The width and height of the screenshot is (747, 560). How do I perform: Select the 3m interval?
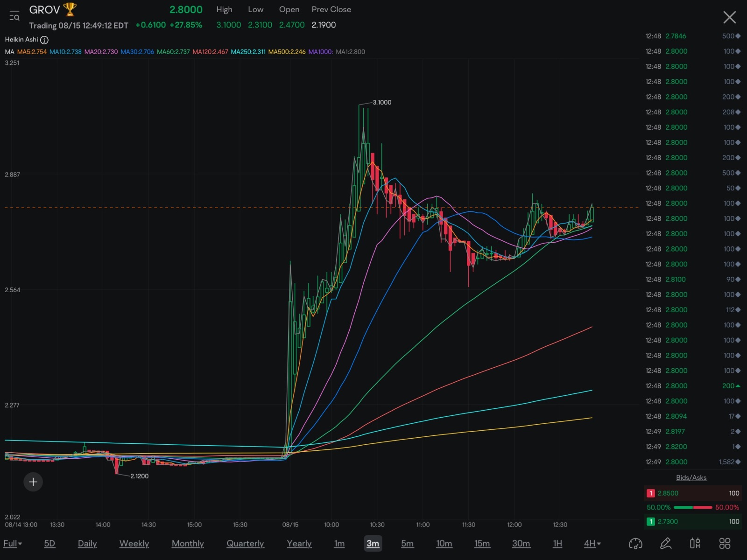pyautogui.click(x=373, y=543)
